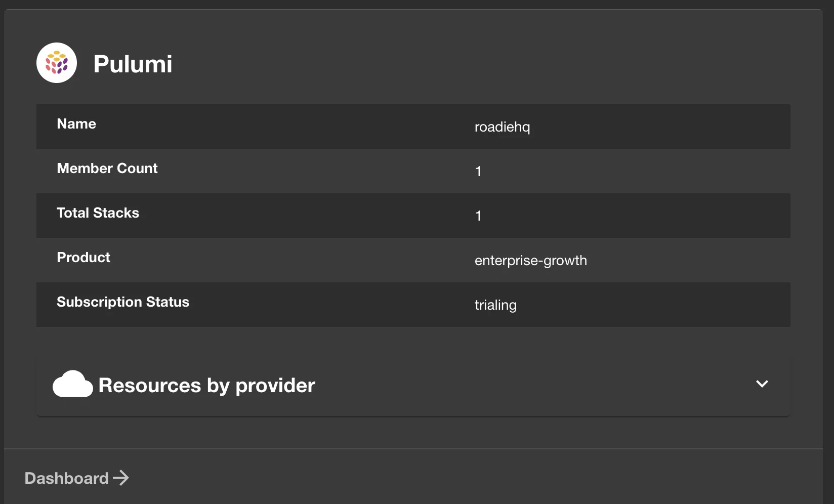
Task: Click the Total Stacks label
Action: [x=98, y=213]
